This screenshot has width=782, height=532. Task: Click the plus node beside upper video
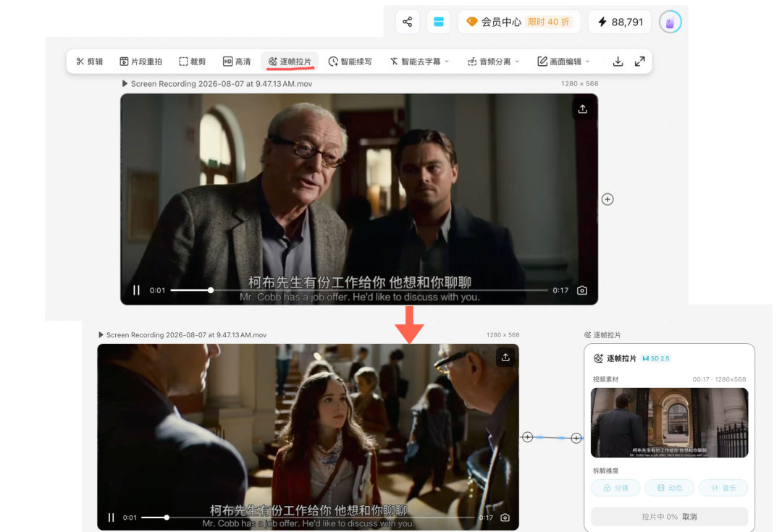(x=607, y=200)
